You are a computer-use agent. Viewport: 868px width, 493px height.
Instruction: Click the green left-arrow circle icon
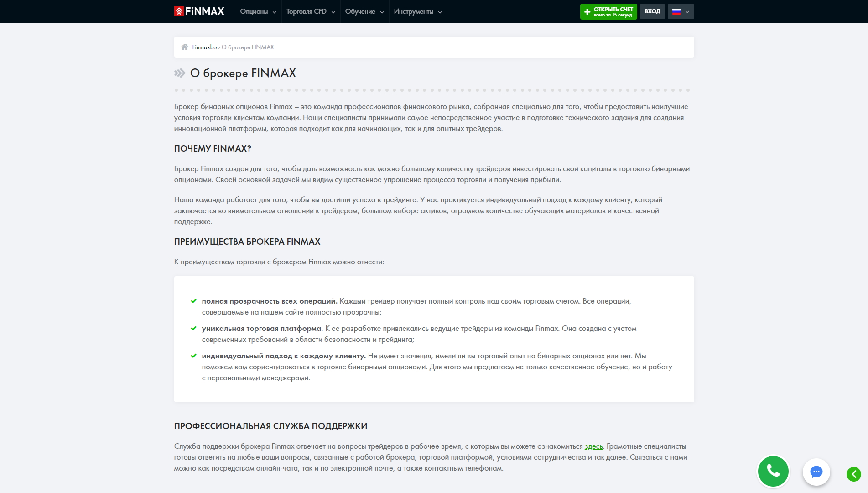tap(853, 474)
